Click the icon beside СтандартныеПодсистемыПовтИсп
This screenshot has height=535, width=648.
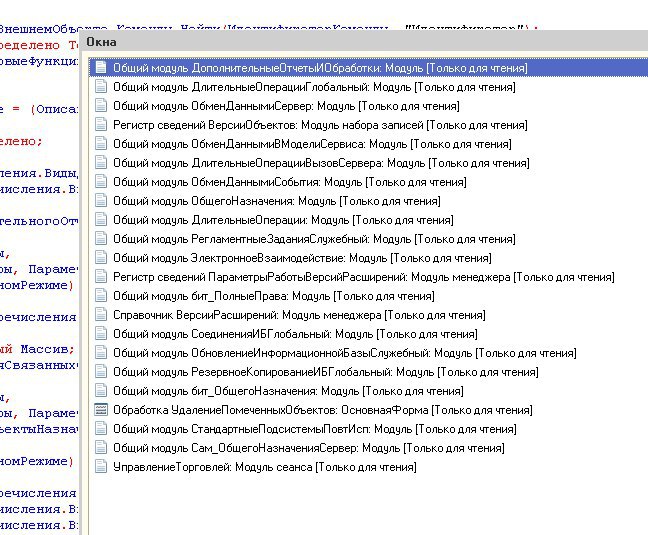101,429
